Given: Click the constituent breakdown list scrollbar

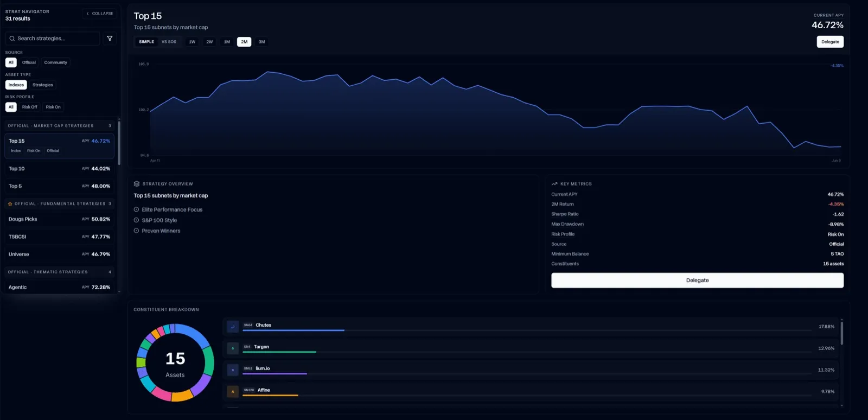Looking at the screenshot, I should coord(842,333).
